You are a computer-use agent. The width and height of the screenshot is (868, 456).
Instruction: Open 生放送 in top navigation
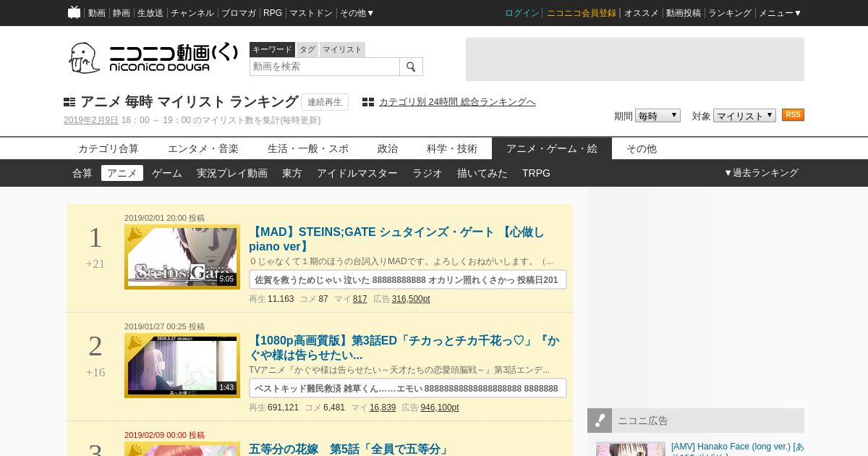click(150, 13)
